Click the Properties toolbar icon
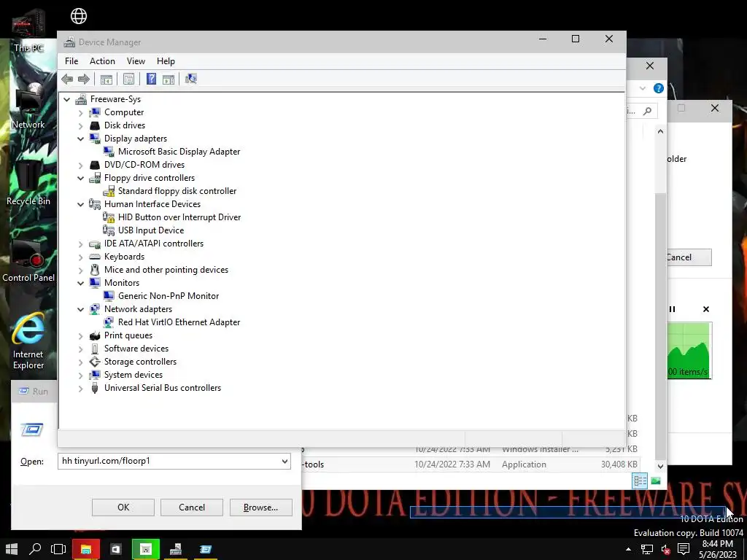Screen dimensions: 747x560 click(x=128, y=79)
